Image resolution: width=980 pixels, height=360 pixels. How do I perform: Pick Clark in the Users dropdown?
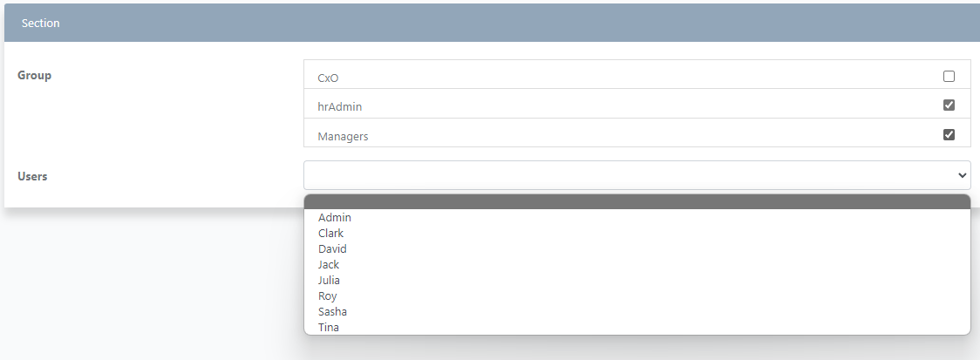[x=331, y=234]
